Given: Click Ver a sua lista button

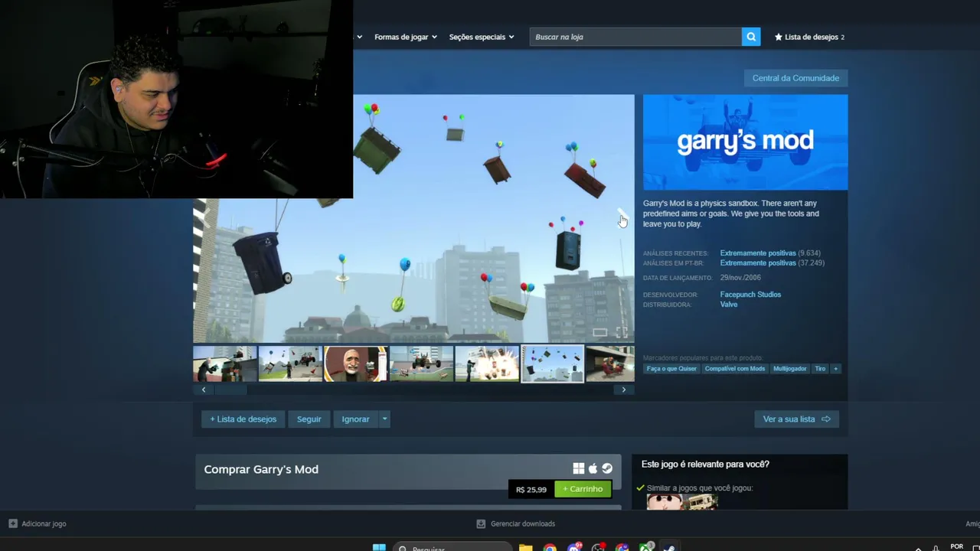Looking at the screenshot, I should [x=796, y=419].
